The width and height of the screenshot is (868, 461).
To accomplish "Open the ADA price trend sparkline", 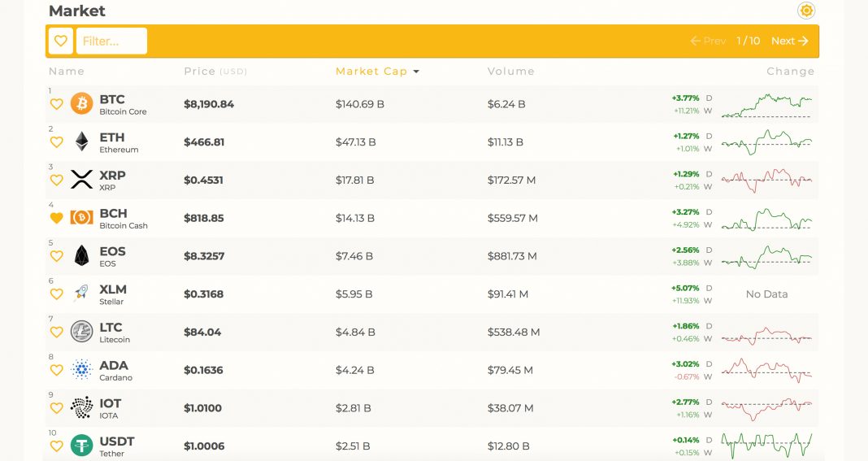I will (766, 371).
